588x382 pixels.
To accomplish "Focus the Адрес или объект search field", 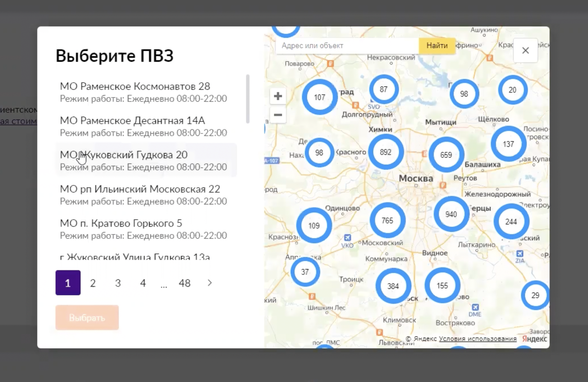I will coord(347,46).
